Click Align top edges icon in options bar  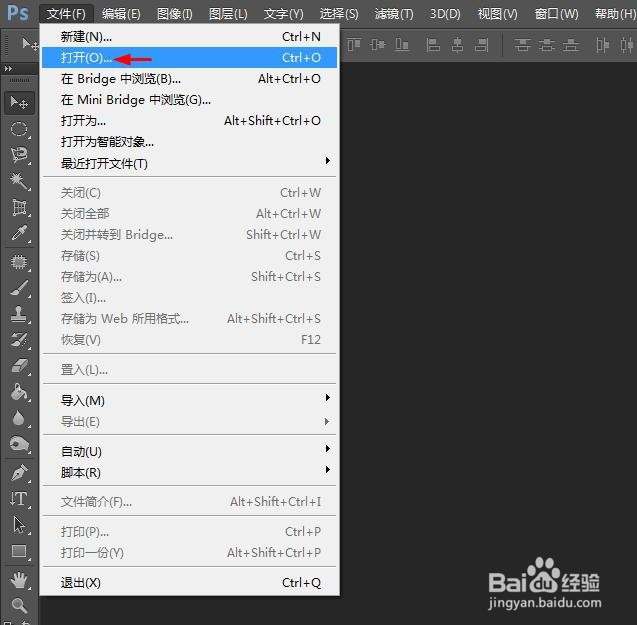tap(353, 44)
